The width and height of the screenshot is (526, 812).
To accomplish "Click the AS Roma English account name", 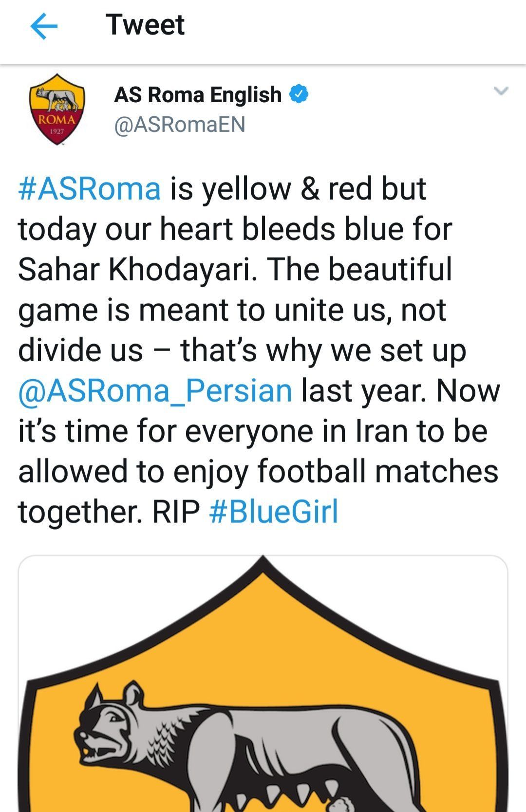I will tap(198, 94).
